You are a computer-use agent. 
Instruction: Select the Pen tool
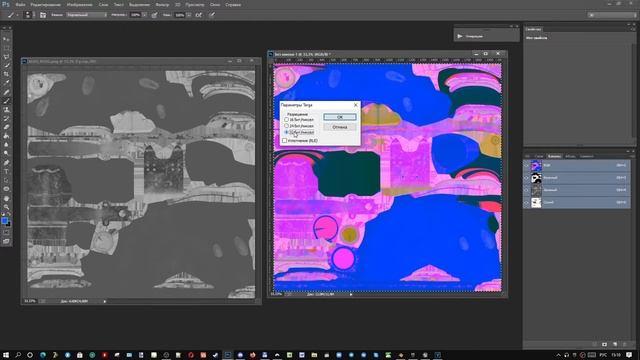(x=6, y=162)
